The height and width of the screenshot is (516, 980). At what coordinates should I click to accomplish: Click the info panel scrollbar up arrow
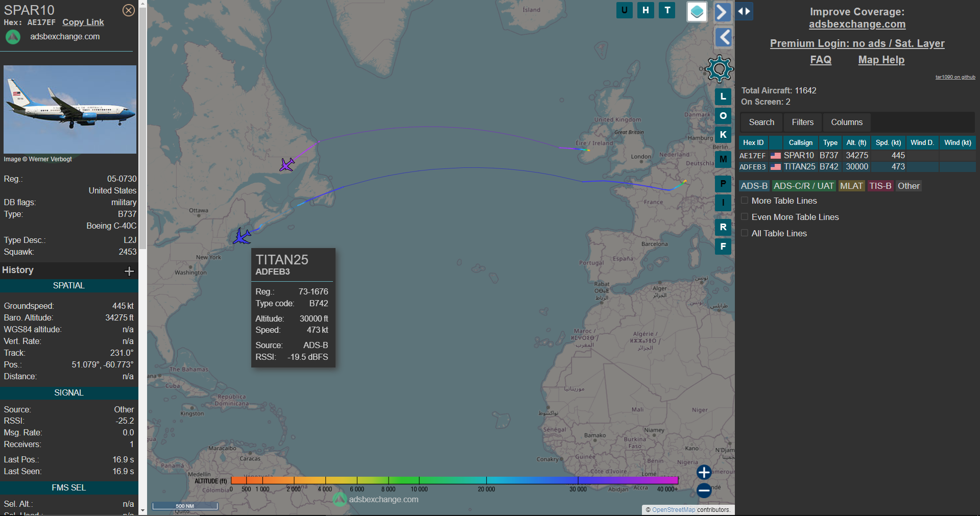[142, 4]
